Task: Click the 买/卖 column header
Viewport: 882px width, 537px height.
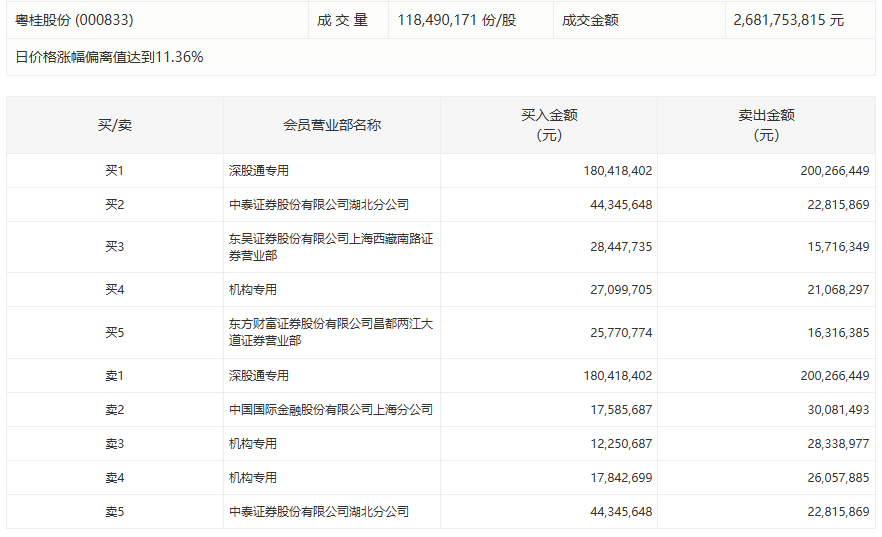Action: pyautogui.click(x=115, y=125)
